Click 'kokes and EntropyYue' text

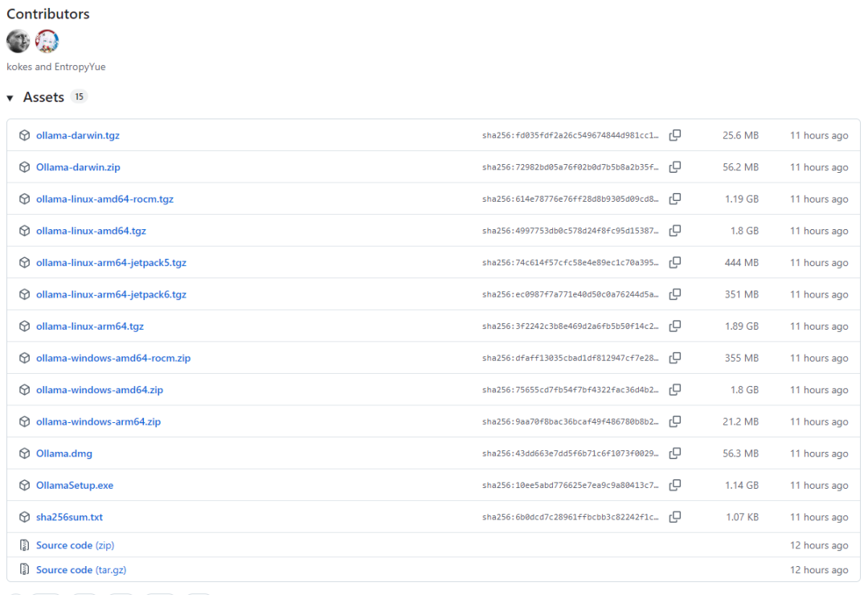click(x=56, y=67)
